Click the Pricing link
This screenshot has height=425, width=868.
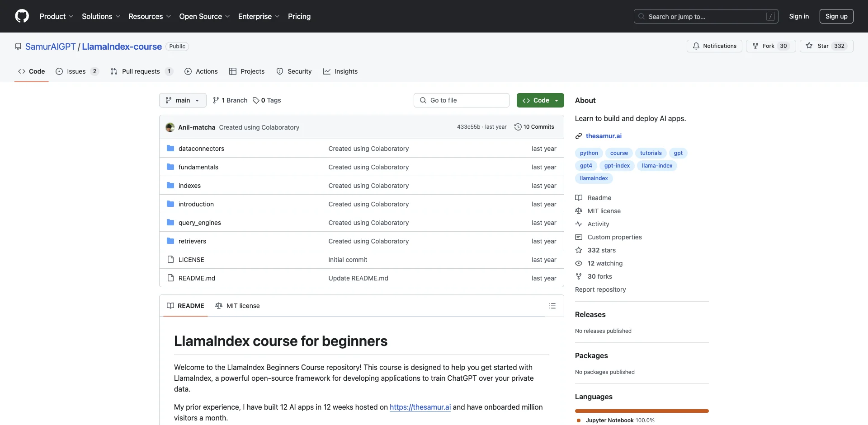click(x=299, y=16)
